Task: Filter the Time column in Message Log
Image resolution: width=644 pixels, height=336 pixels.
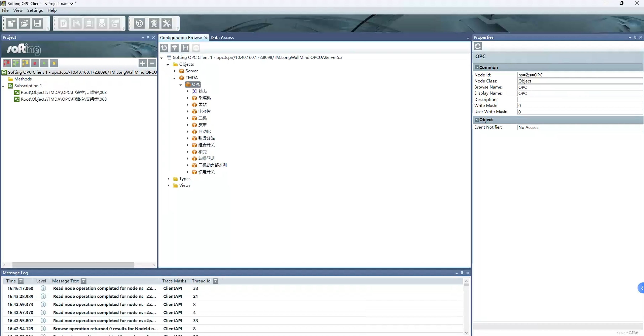Action: coord(21,281)
